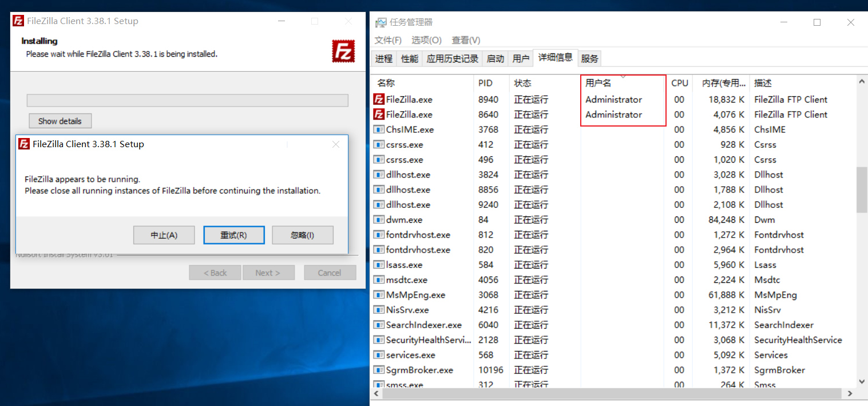868x406 pixels.
Task: Switch to the 服务 tab
Action: pos(589,58)
